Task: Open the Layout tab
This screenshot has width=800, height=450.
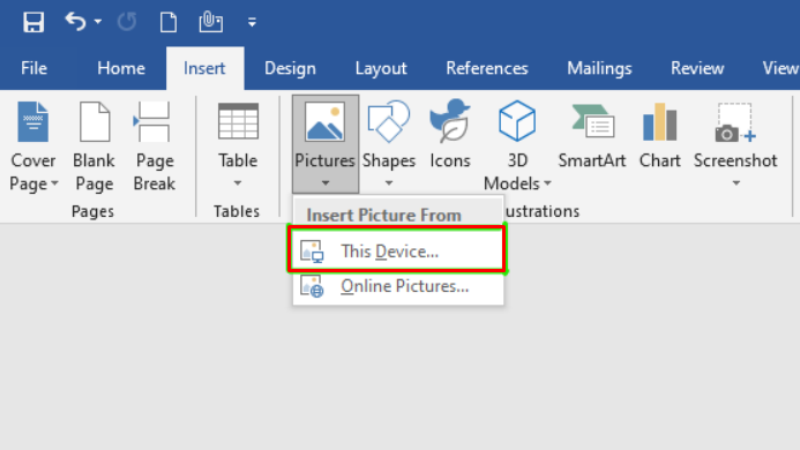Action: tap(381, 68)
